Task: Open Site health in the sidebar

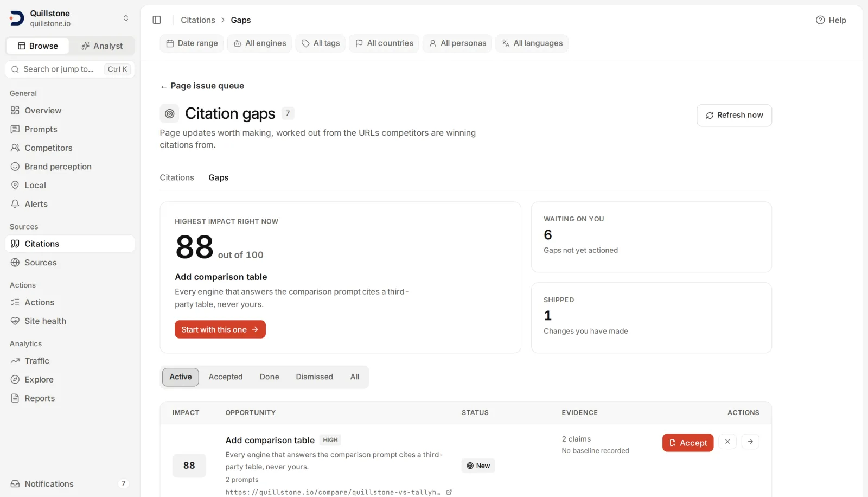Action: click(70, 321)
